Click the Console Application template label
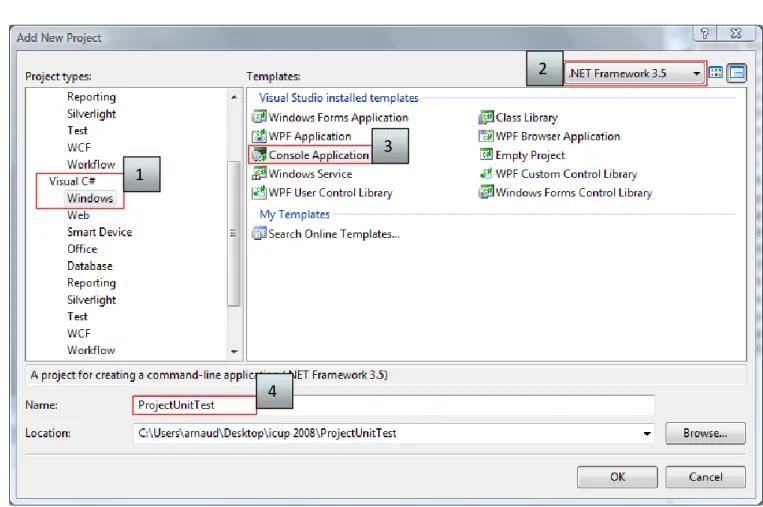 coord(319,155)
